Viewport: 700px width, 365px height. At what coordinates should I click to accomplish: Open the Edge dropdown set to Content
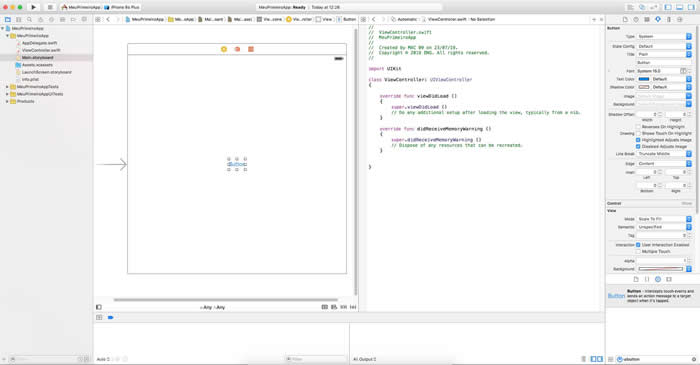coord(664,164)
